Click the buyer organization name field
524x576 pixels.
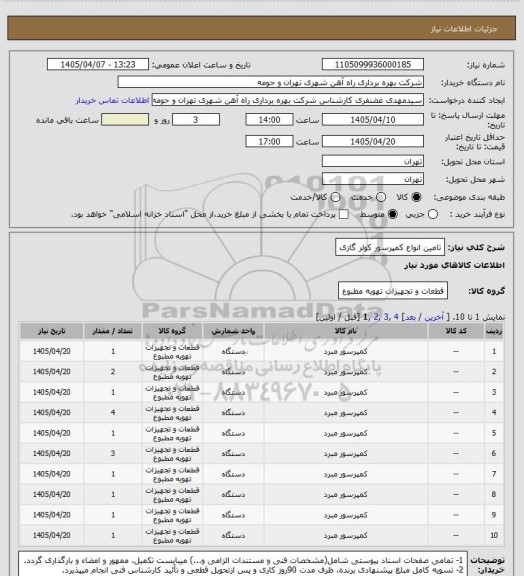(x=270, y=82)
